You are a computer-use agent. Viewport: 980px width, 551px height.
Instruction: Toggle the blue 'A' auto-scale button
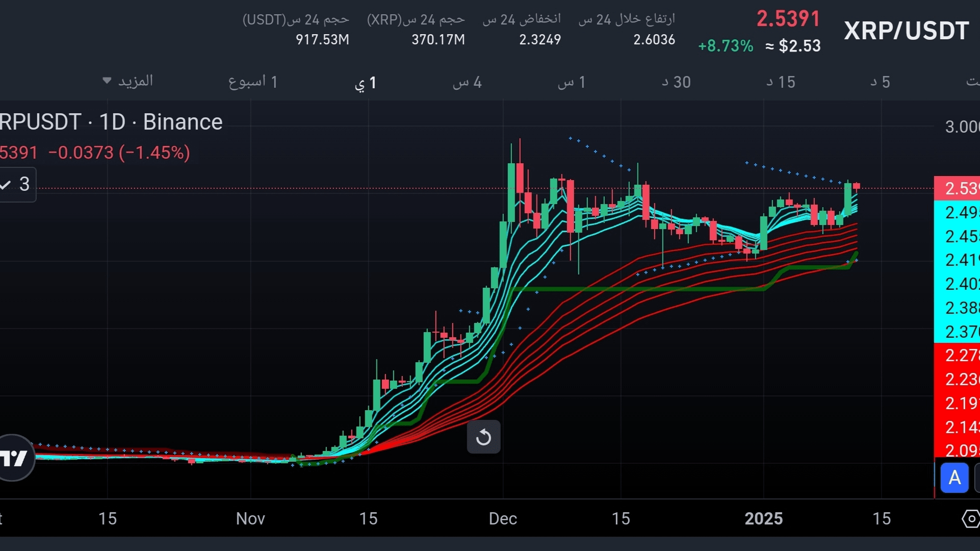(954, 478)
